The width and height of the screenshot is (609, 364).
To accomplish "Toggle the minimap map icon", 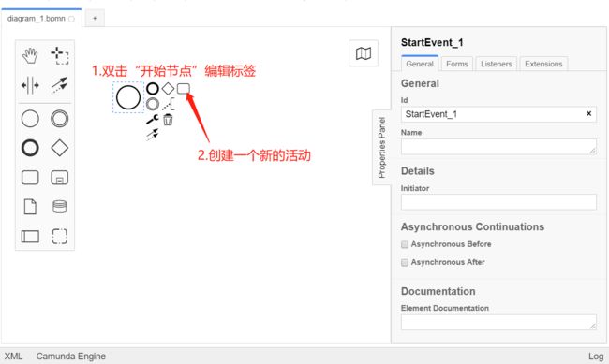I will click(x=364, y=53).
